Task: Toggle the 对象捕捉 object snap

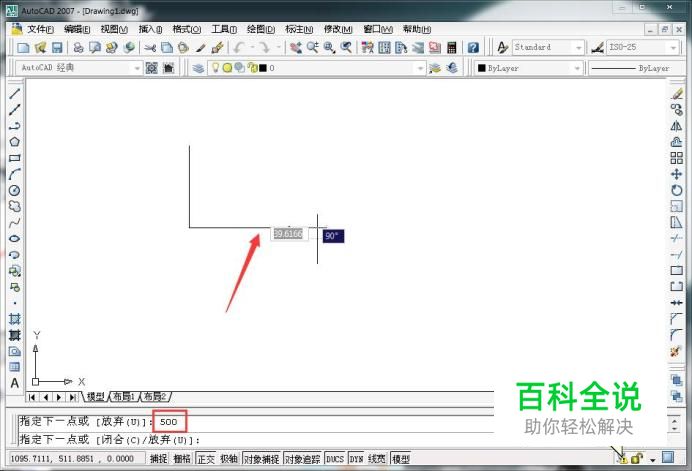Action: click(261, 459)
